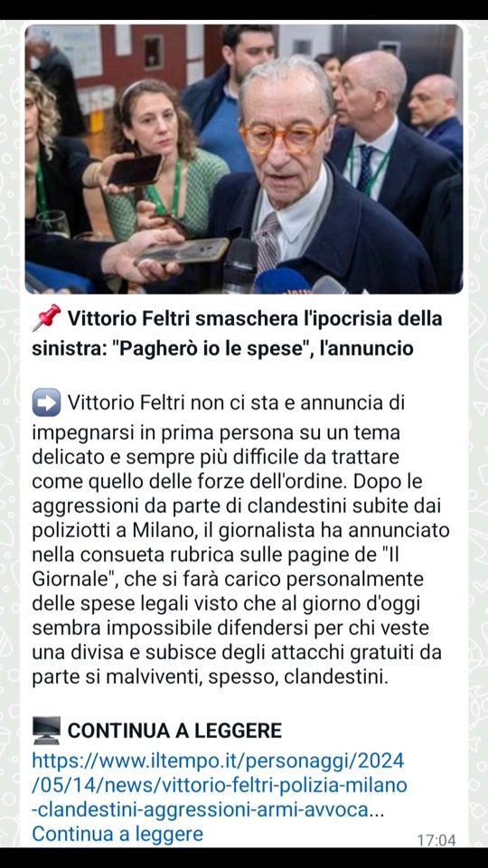Expand message via blue "Continua a leggere"
Image resolution: width=488 pixels, height=868 pixels.
[117, 833]
